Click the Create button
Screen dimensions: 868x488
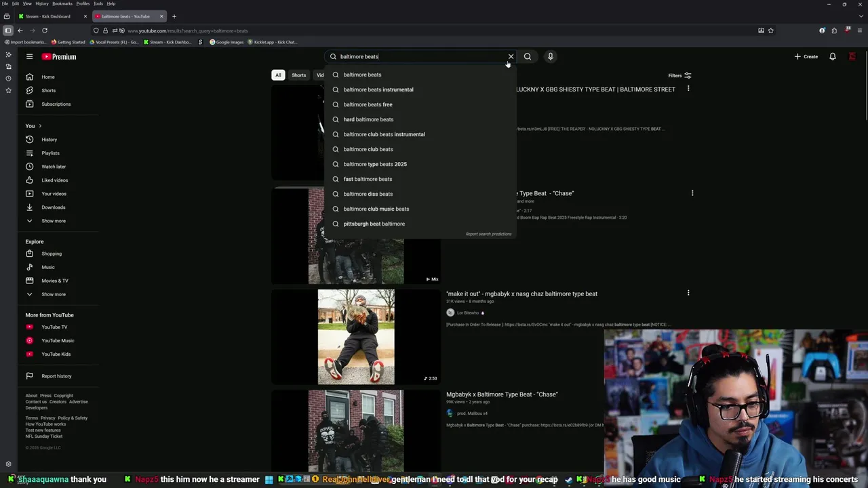(807, 56)
